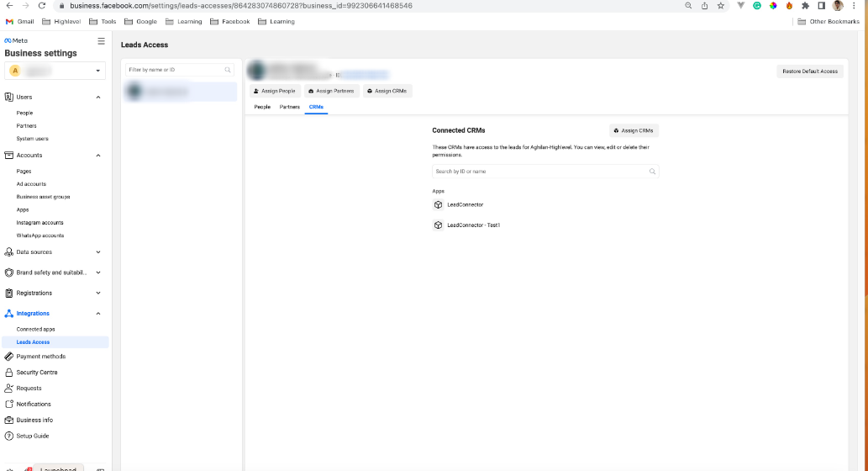Bookmark this page with the star icon

pyautogui.click(x=720, y=6)
